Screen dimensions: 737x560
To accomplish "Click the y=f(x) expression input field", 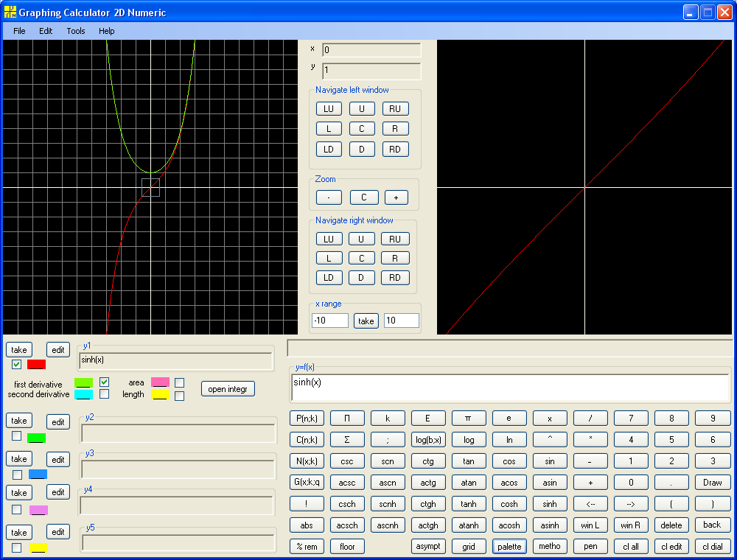I will [511, 388].
